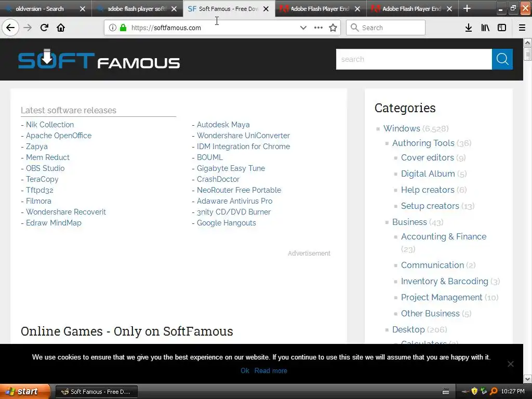
Task: Open page actions three-dot menu
Action: 318,28
